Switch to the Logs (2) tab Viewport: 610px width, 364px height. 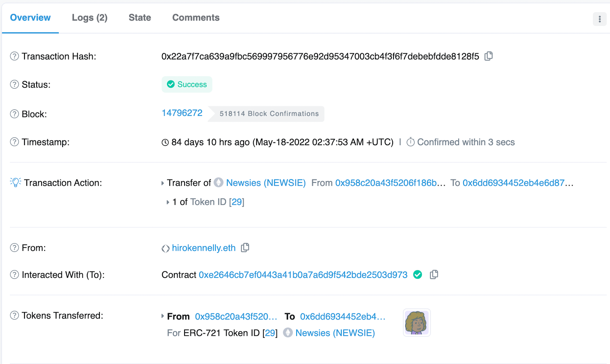(90, 18)
